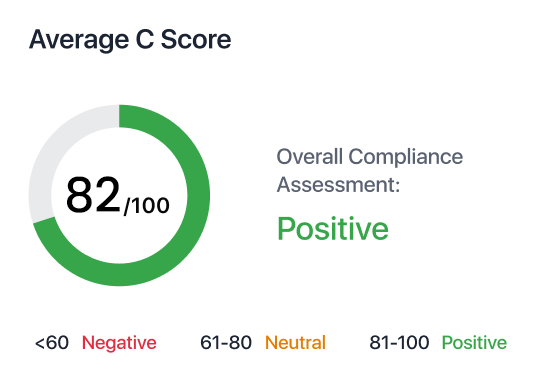Click the word Assessment: in the label
542x385 pixels.
pos(338,184)
